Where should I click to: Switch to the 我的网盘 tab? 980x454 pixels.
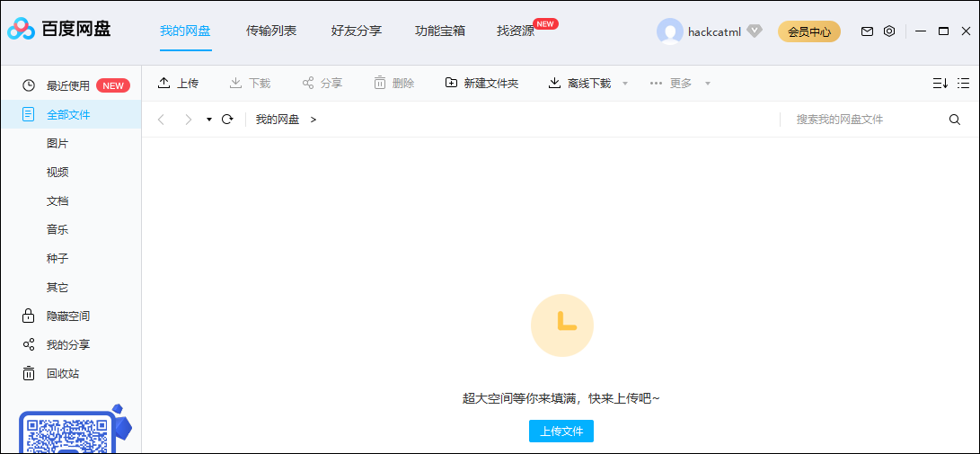[x=186, y=31]
